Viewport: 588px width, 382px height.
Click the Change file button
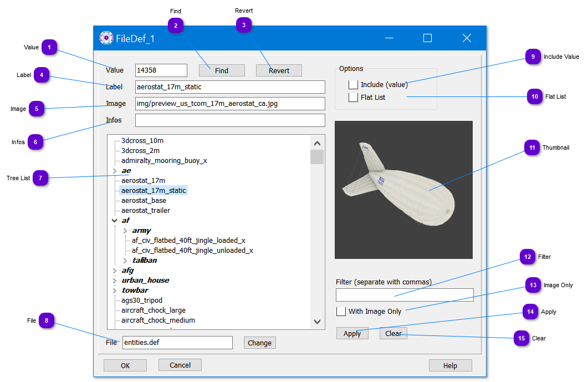(259, 343)
